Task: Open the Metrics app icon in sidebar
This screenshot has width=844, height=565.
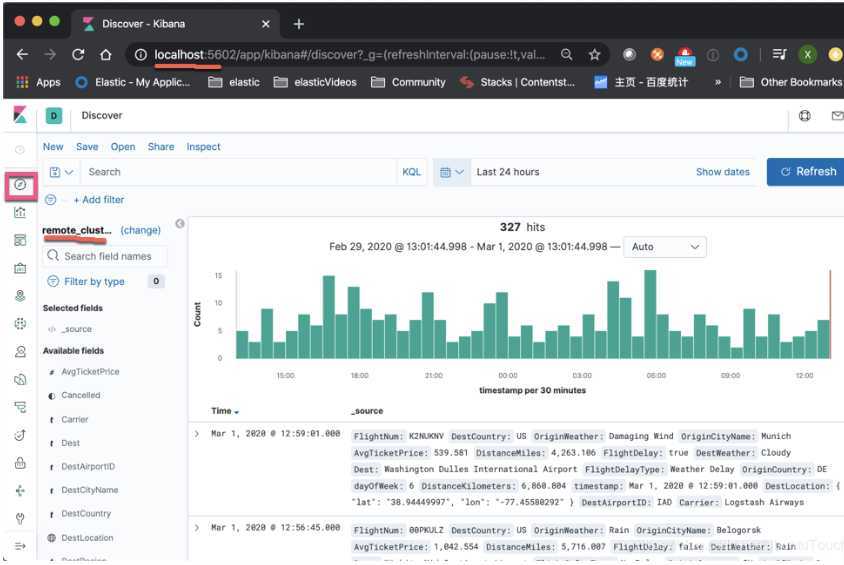Action: [x=20, y=351]
